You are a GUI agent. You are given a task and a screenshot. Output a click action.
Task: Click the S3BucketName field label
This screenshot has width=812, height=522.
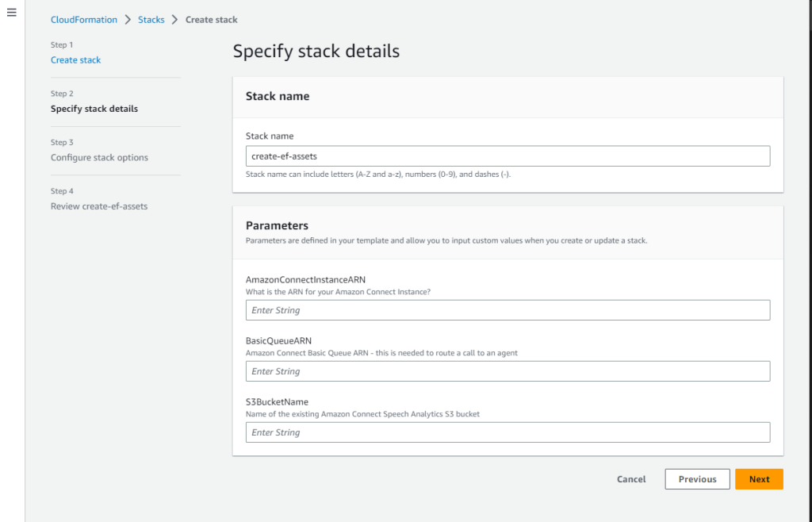[x=277, y=402]
